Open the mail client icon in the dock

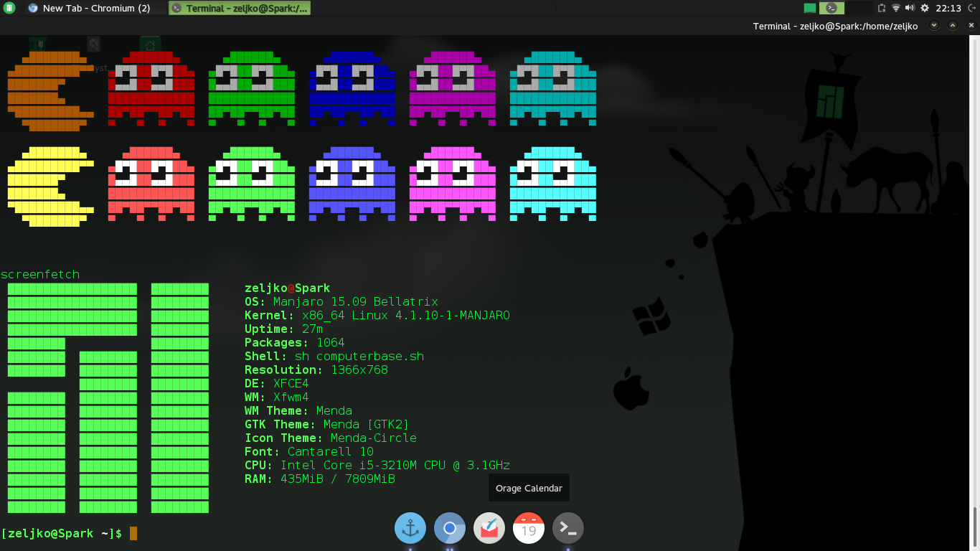pos(489,529)
